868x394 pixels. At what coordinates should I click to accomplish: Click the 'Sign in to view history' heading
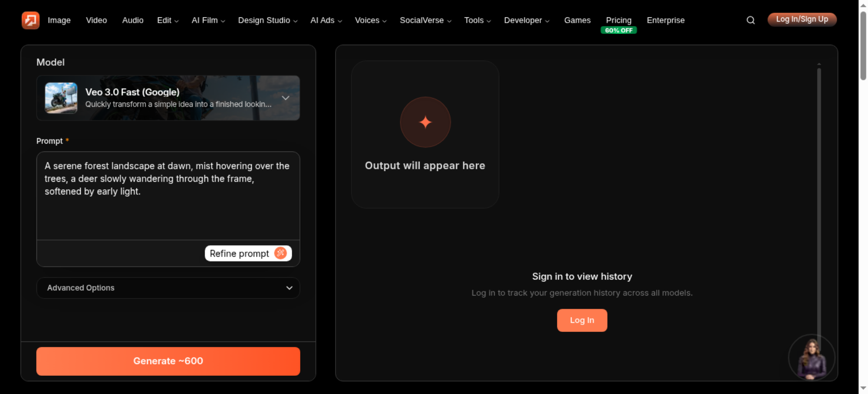pyautogui.click(x=582, y=276)
